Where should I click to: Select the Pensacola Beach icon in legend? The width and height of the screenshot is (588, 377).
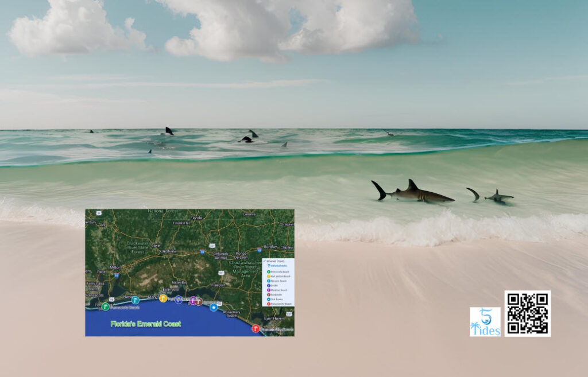(268, 271)
